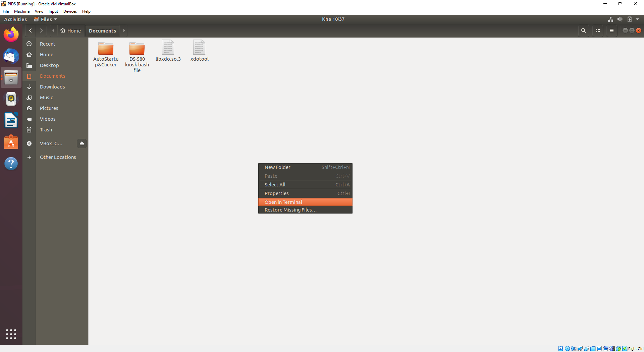The height and width of the screenshot is (352, 644).
Task: Open Pictures in sidebar
Action: tap(55, 108)
